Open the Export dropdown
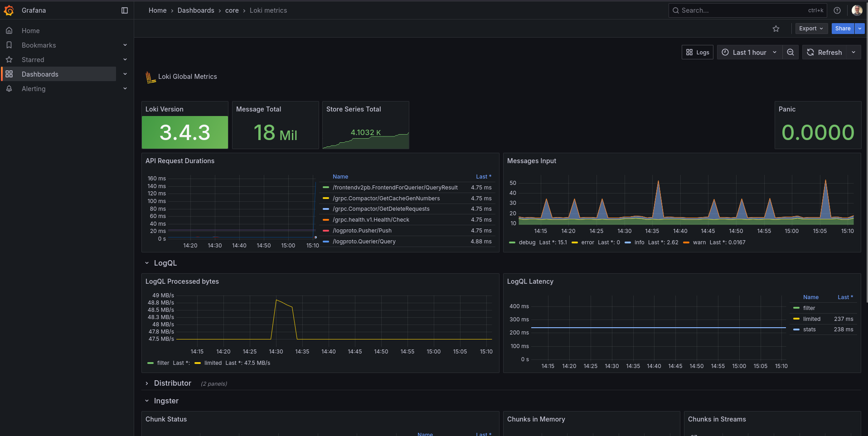This screenshot has height=436, width=868. [x=811, y=29]
